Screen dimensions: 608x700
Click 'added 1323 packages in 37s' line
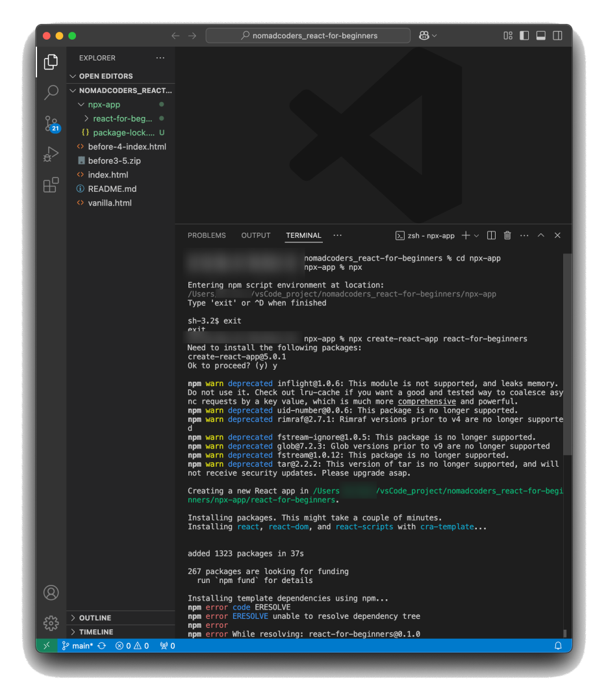click(246, 554)
